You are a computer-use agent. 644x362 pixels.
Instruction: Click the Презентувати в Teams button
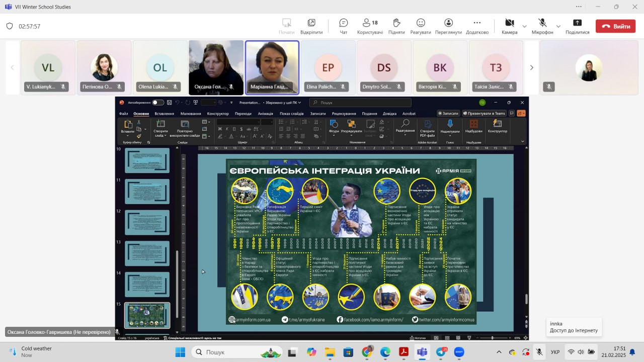point(484,114)
